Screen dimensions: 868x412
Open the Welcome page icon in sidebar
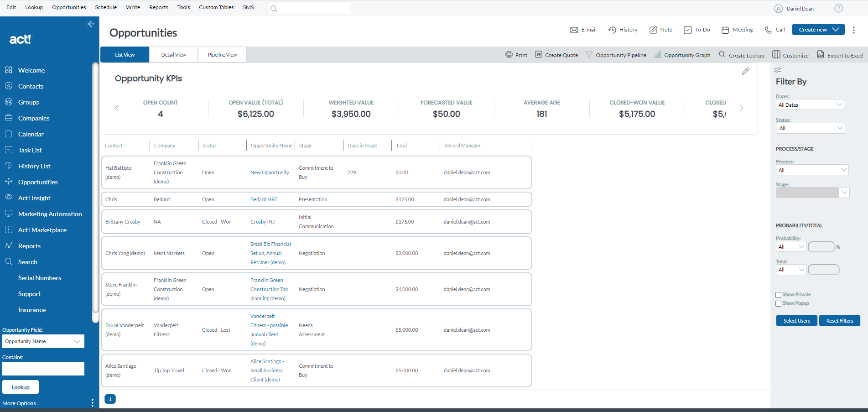click(x=9, y=70)
